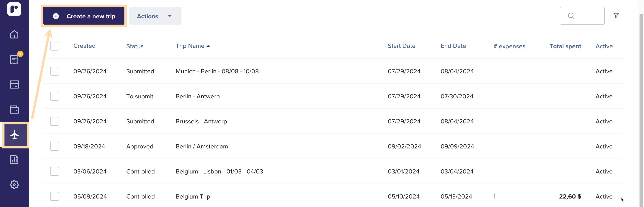
Task: Open the wallet icon in sidebar
Action: (x=14, y=109)
